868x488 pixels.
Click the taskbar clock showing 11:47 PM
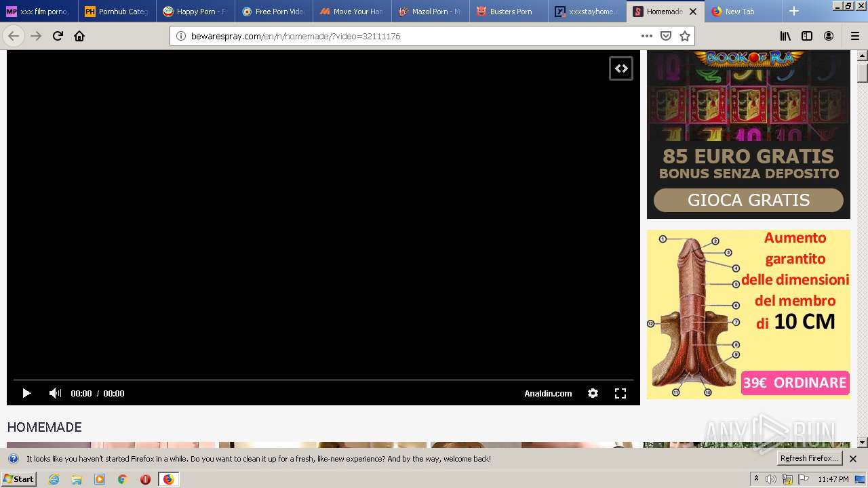(x=833, y=479)
